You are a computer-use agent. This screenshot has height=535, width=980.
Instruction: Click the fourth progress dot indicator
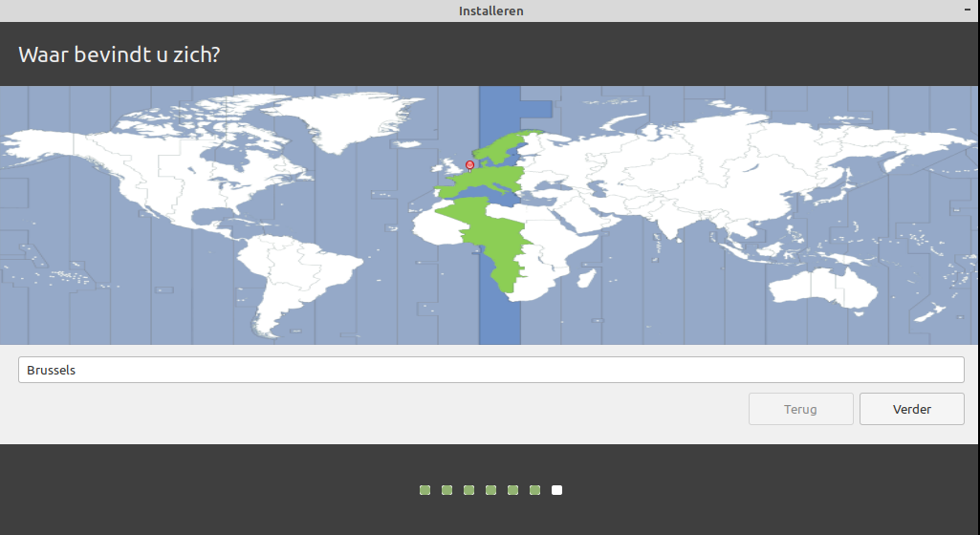(x=490, y=490)
